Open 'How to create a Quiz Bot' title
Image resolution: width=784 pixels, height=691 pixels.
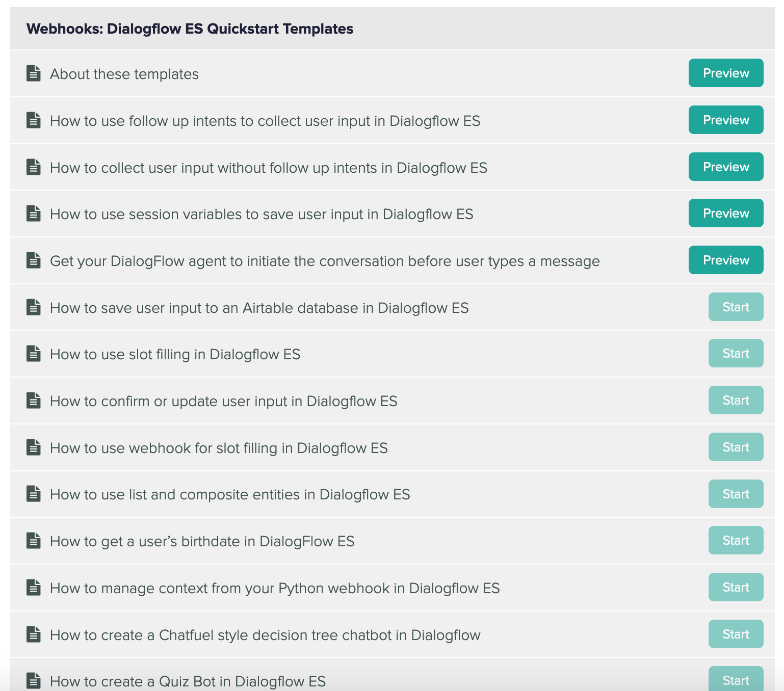(188, 682)
